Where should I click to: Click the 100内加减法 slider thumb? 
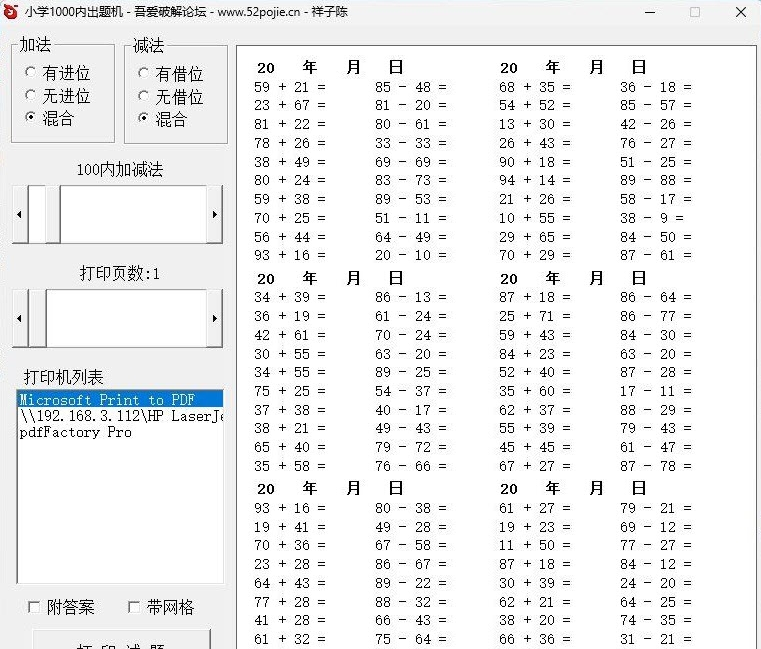[37, 215]
